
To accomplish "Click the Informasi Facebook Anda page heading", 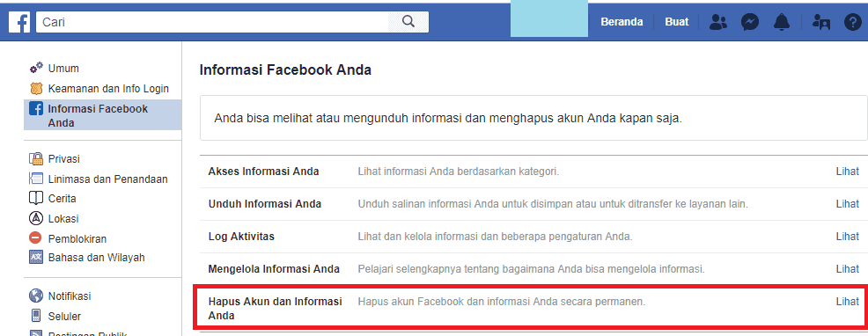I will 285,70.
